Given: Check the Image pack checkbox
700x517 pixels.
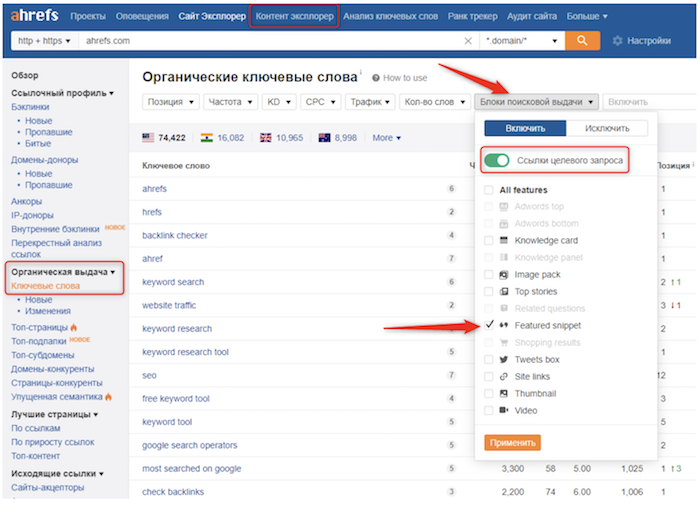Looking at the screenshot, I should pyautogui.click(x=489, y=275).
